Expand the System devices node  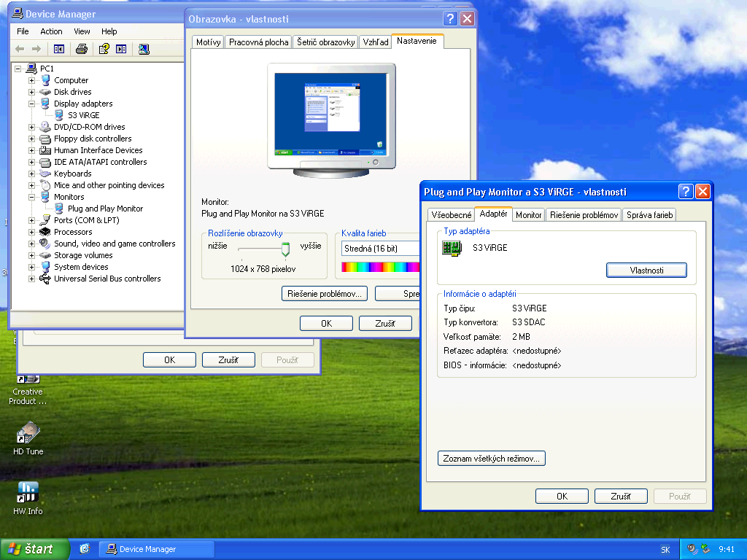coord(31,267)
